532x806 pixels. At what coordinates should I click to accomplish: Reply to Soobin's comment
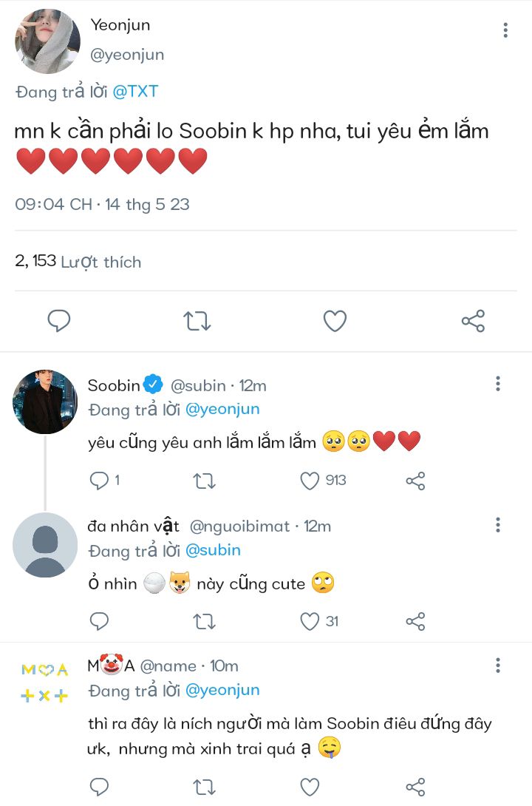99,481
